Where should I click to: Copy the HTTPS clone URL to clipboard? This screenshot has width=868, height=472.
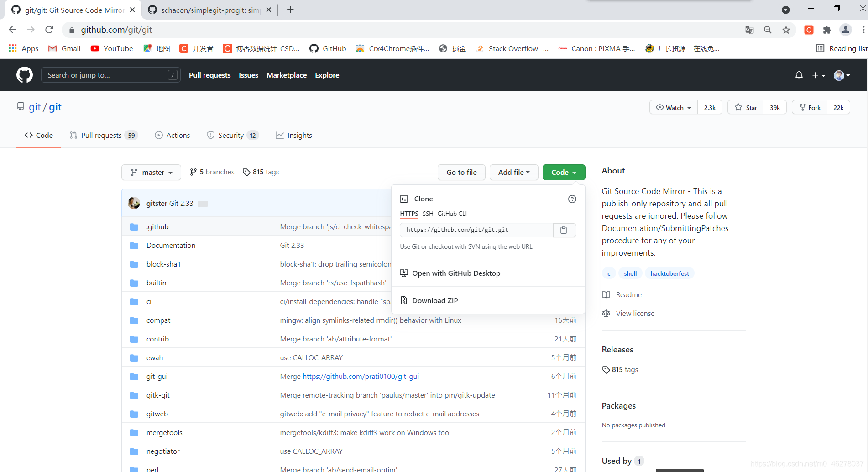(x=564, y=230)
